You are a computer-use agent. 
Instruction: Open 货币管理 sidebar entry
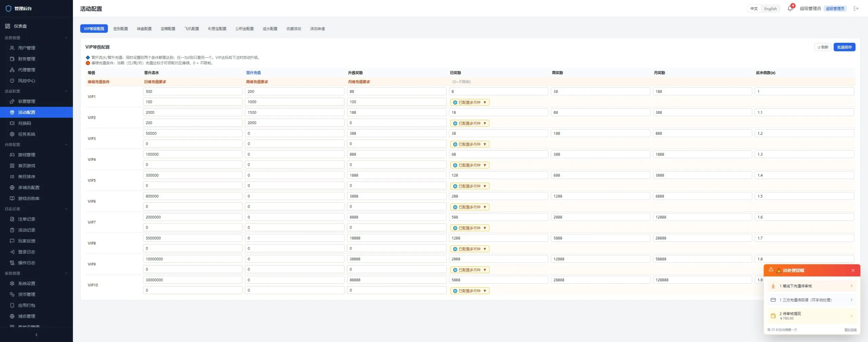[36, 294]
